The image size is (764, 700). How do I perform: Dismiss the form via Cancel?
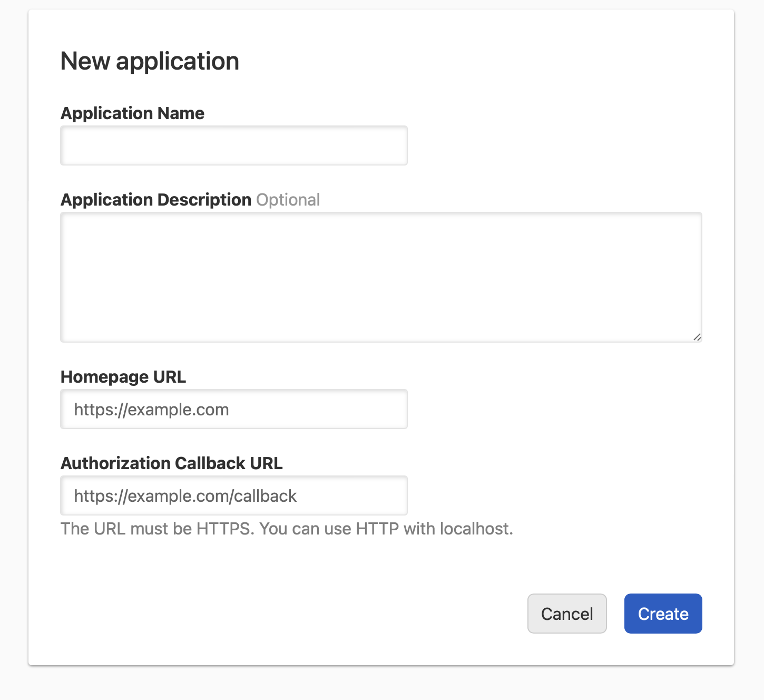point(567,613)
